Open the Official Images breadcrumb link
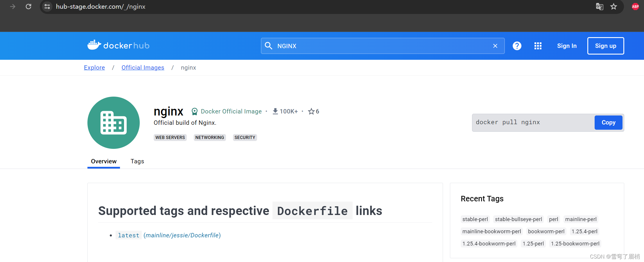 pos(143,68)
